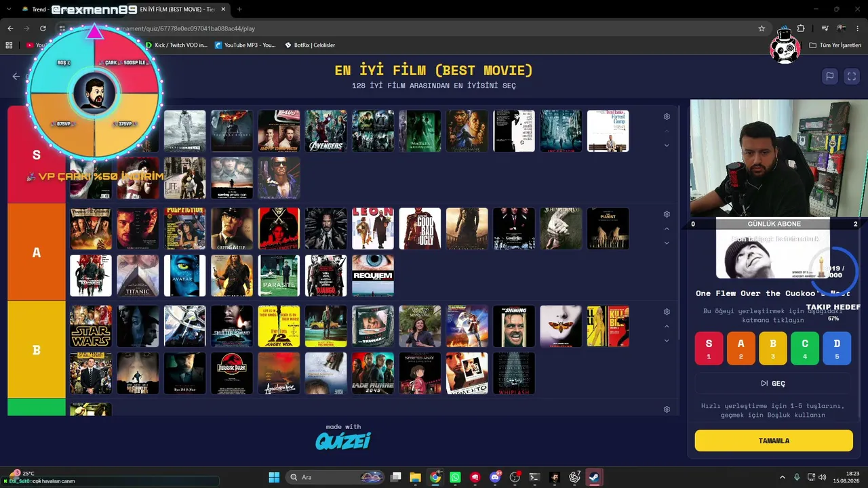Open the BotRix | Cekilisler bookmark
Screen dimensions: 868x488
pos(310,45)
